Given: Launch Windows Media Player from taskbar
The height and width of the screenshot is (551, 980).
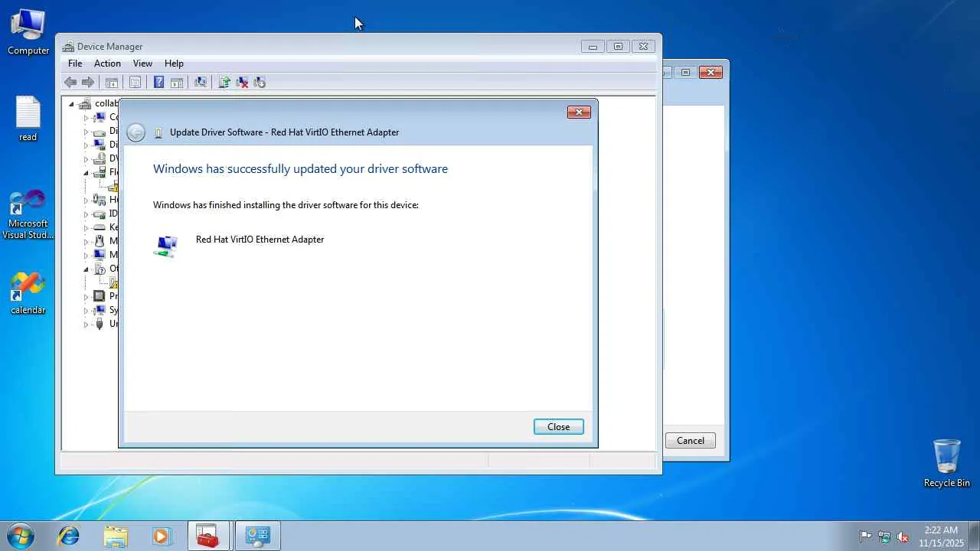Looking at the screenshot, I should click(162, 536).
